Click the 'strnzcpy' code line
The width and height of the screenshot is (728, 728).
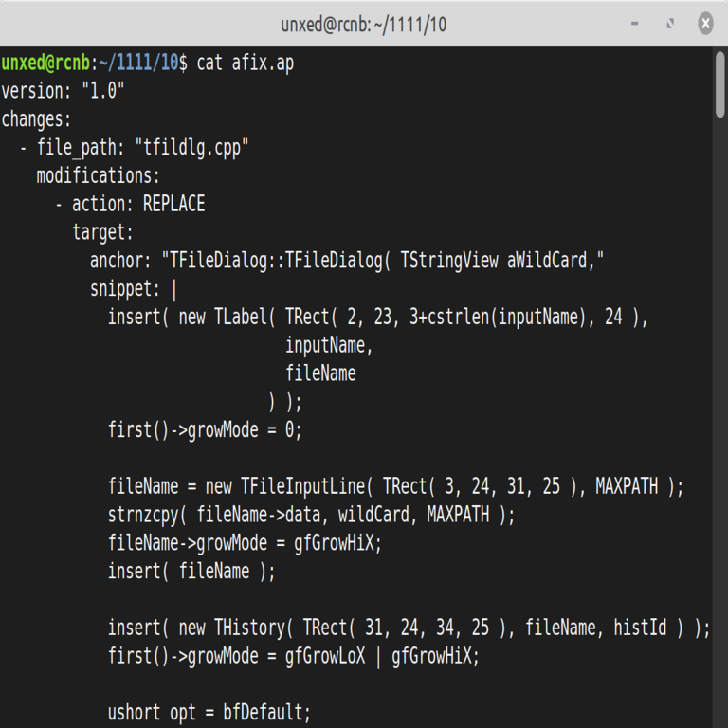point(311,515)
